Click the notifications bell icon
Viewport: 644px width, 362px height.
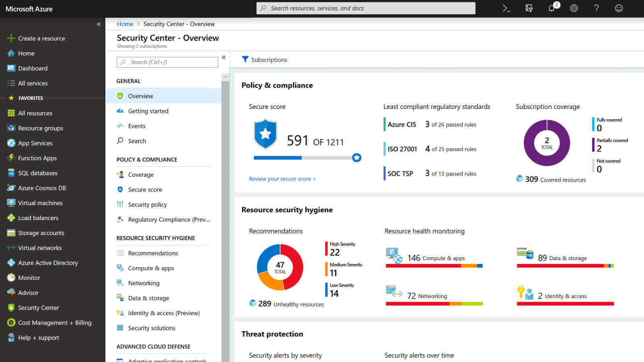tap(551, 8)
